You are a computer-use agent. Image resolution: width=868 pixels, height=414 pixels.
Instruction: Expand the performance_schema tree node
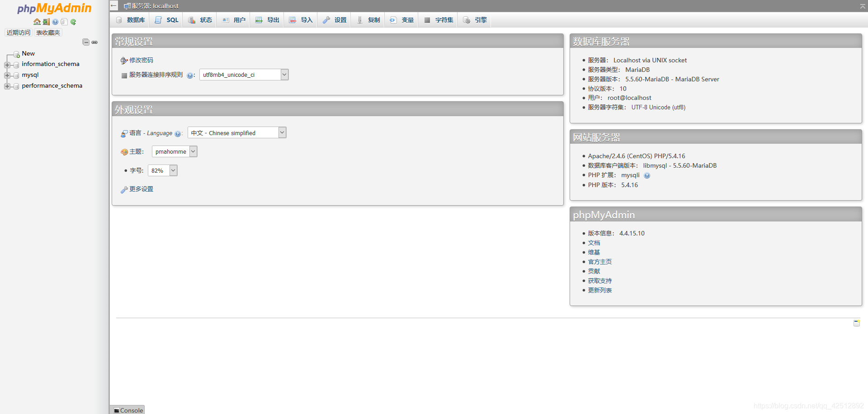7,86
